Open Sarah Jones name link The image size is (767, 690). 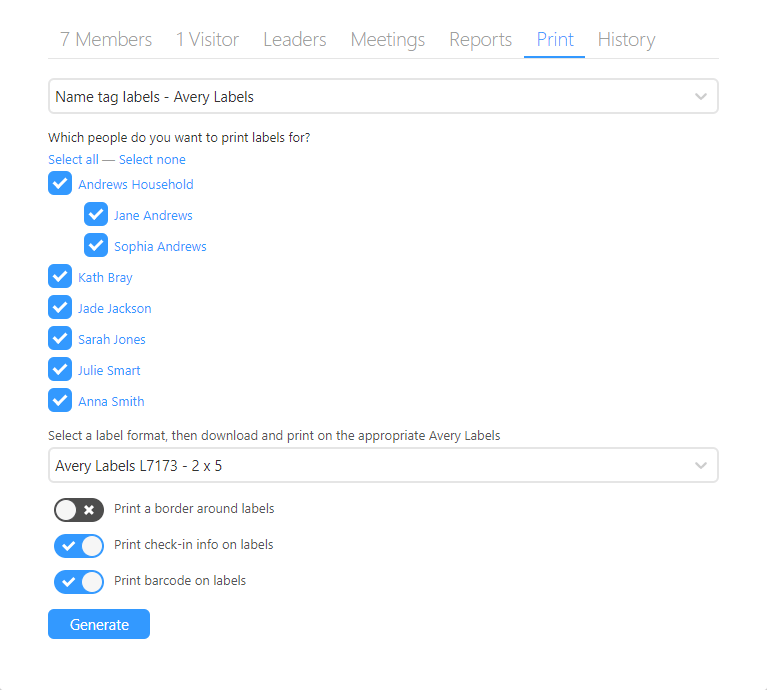coord(112,340)
